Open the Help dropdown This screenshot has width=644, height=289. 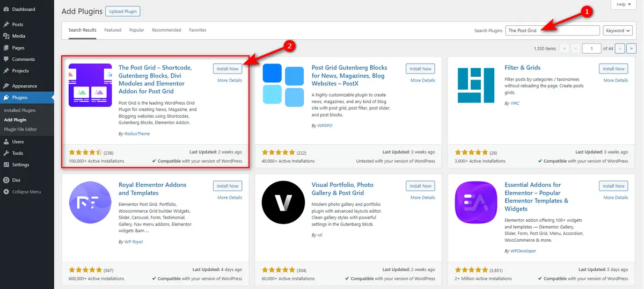(x=624, y=4)
